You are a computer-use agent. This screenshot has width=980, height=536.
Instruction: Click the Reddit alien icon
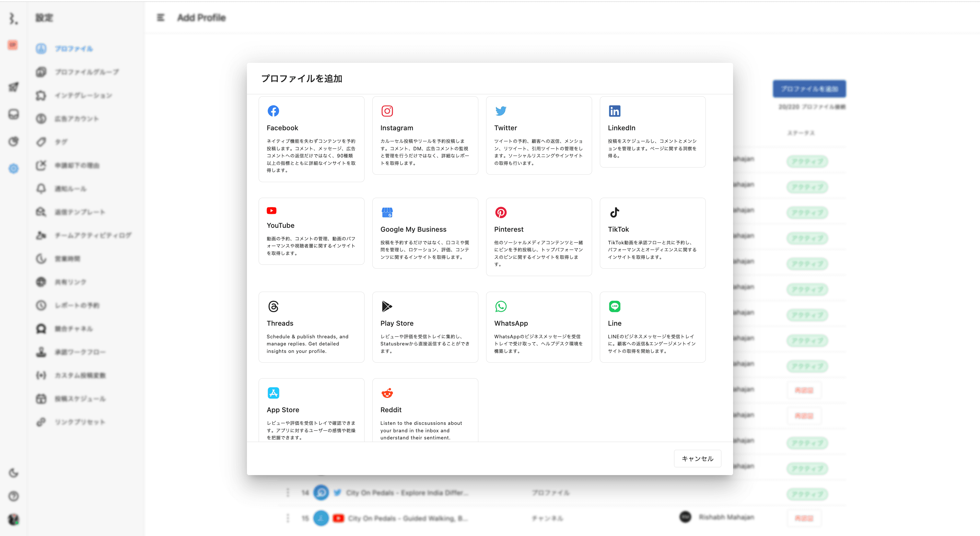pos(387,393)
